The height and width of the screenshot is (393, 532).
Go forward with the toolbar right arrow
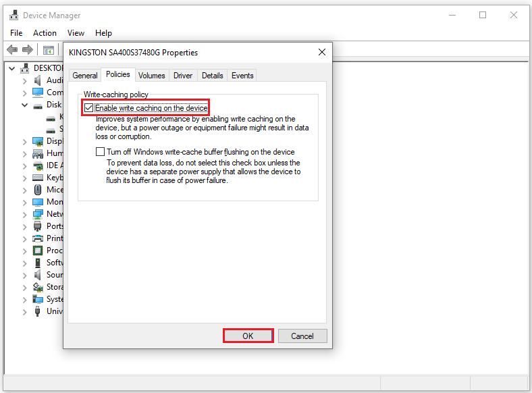[x=28, y=49]
